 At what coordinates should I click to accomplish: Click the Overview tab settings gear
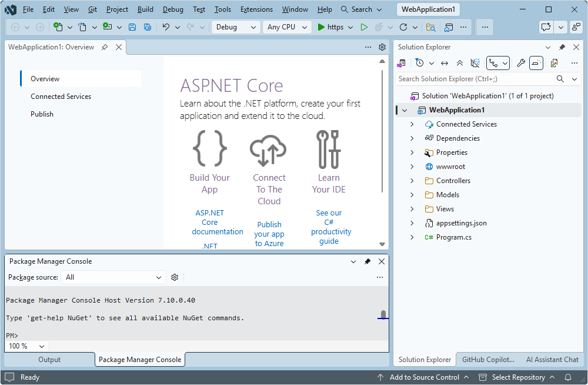[382, 47]
